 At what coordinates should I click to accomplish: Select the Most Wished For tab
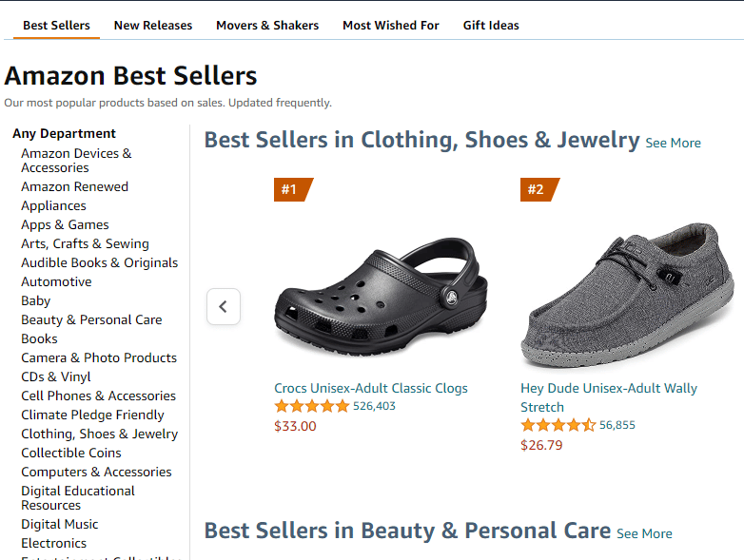pos(391,26)
